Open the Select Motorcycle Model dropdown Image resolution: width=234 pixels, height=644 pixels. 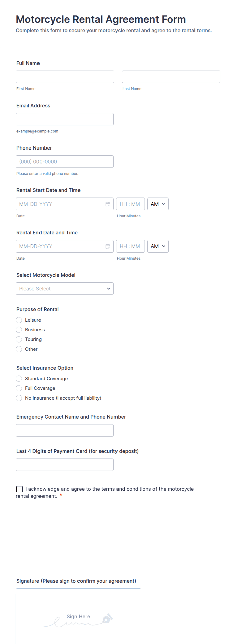point(64,288)
